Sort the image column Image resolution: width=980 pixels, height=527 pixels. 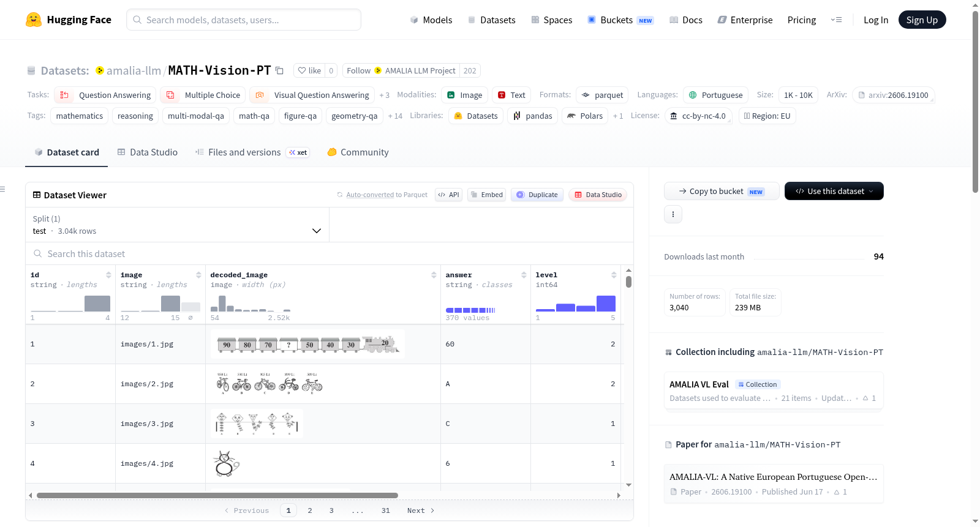pos(198,275)
